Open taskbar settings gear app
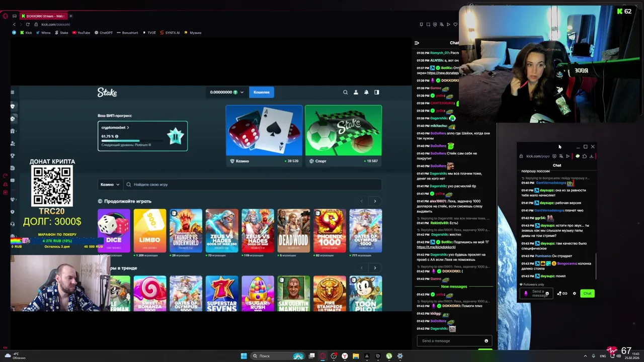Viewport: 644px width, 362px height. click(400, 356)
